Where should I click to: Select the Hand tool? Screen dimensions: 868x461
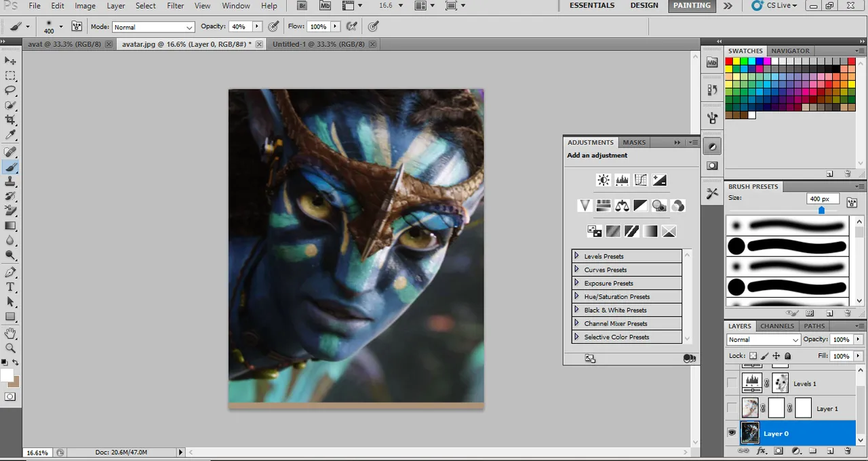pos(11,333)
